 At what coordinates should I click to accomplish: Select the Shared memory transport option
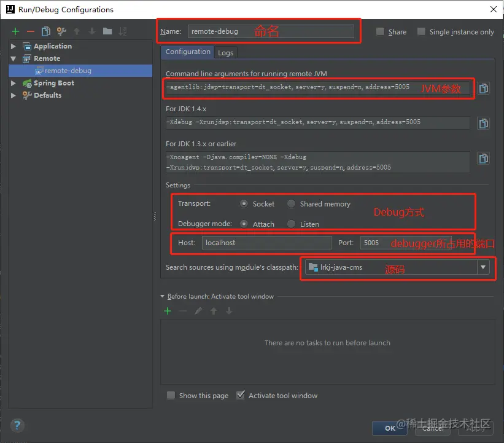pyautogui.click(x=291, y=203)
